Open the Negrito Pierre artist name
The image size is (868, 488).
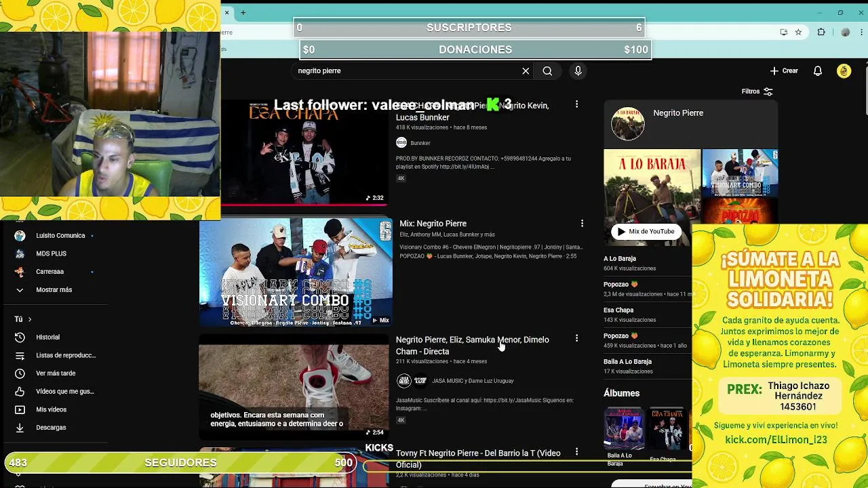tap(678, 113)
